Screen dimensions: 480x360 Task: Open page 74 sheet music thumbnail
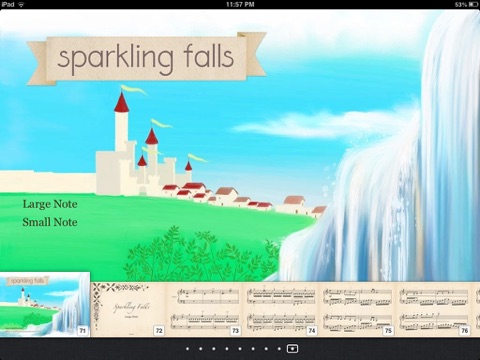click(x=281, y=309)
